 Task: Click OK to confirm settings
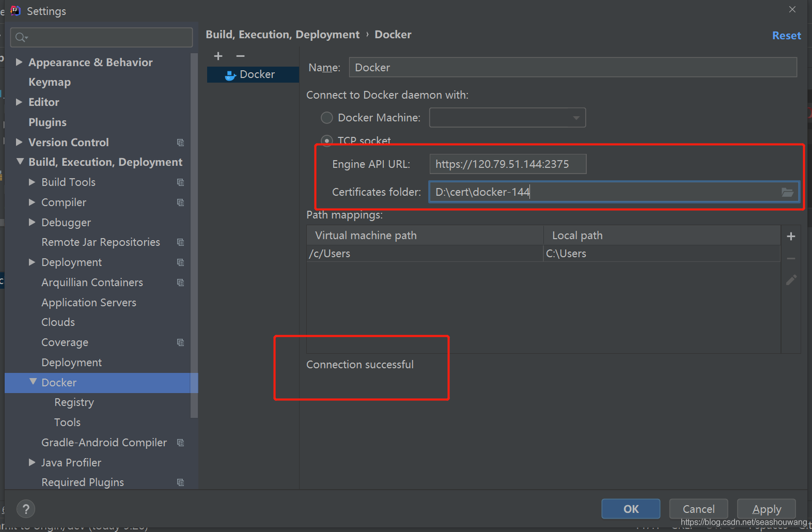pos(631,509)
